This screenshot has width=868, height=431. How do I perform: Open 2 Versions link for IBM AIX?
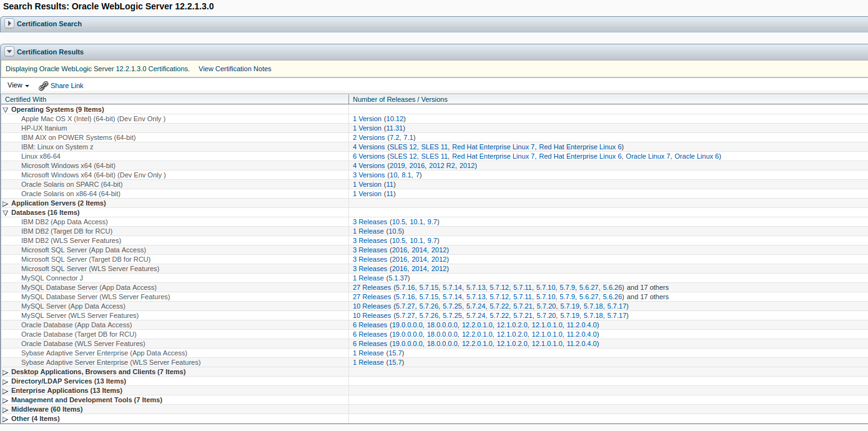(x=369, y=137)
